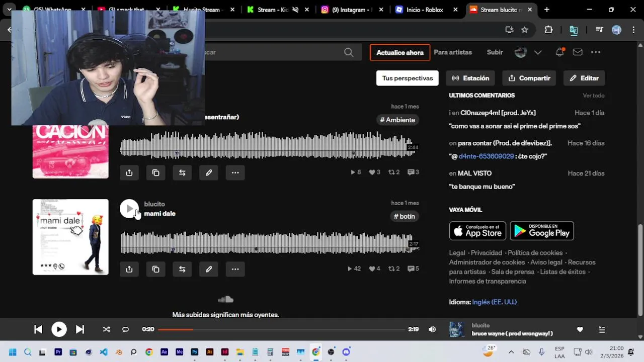Change language via Inglés (EE. UU.)
The width and height of the screenshot is (644, 362).
pos(494,302)
